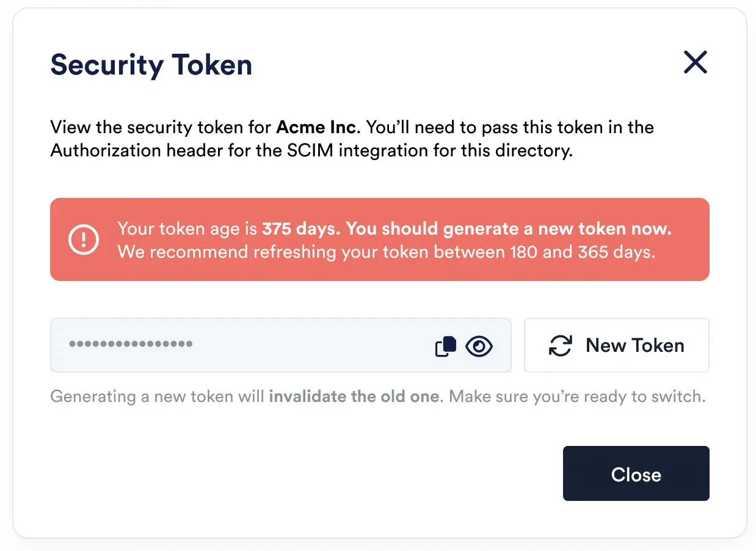Click the bold 375 days text
This screenshot has width=756, height=551.
click(x=300, y=229)
